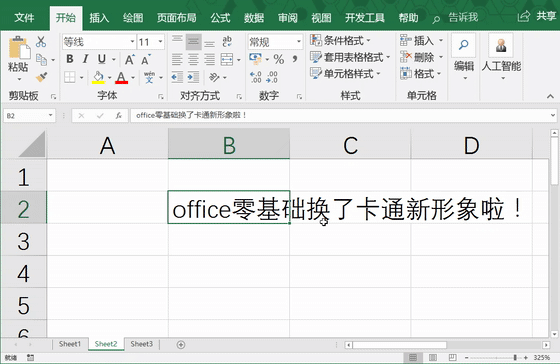
Task: Increase indent
Action: tap(193, 77)
